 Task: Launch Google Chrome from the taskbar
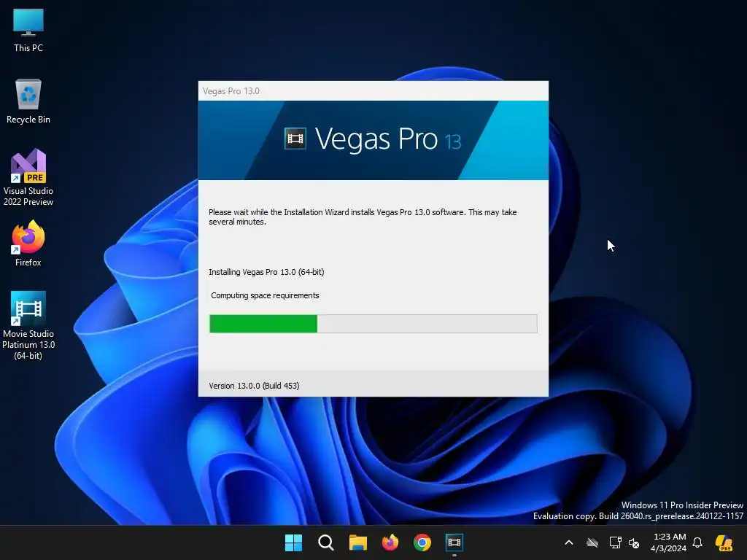click(x=422, y=542)
